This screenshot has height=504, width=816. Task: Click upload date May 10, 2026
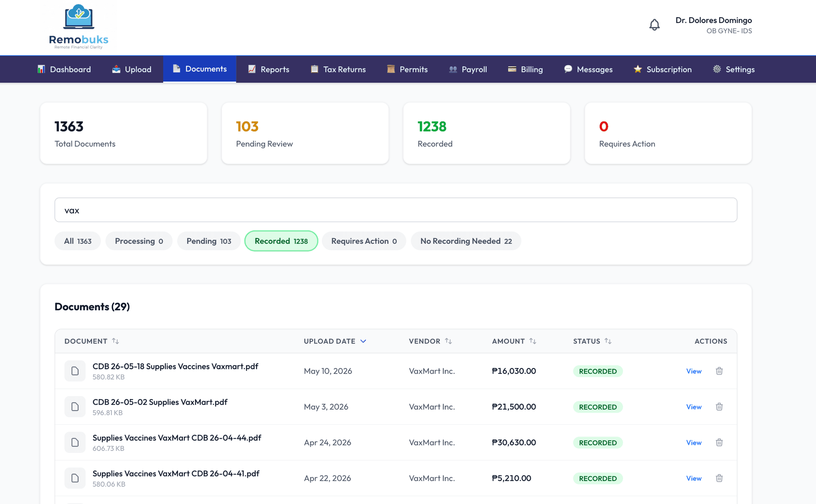click(x=328, y=371)
